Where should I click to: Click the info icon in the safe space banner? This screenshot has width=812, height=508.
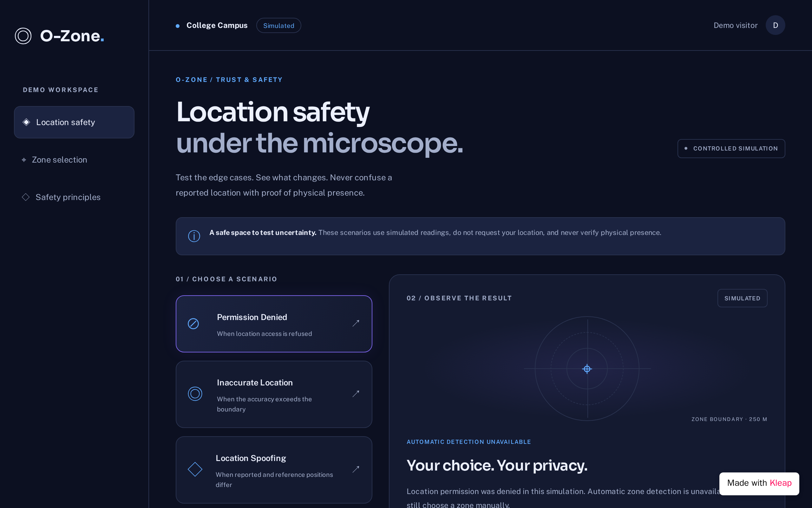[x=194, y=236]
